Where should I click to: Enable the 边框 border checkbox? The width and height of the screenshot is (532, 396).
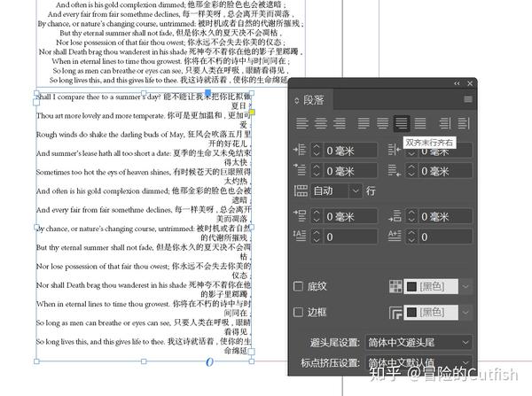pyautogui.click(x=298, y=312)
